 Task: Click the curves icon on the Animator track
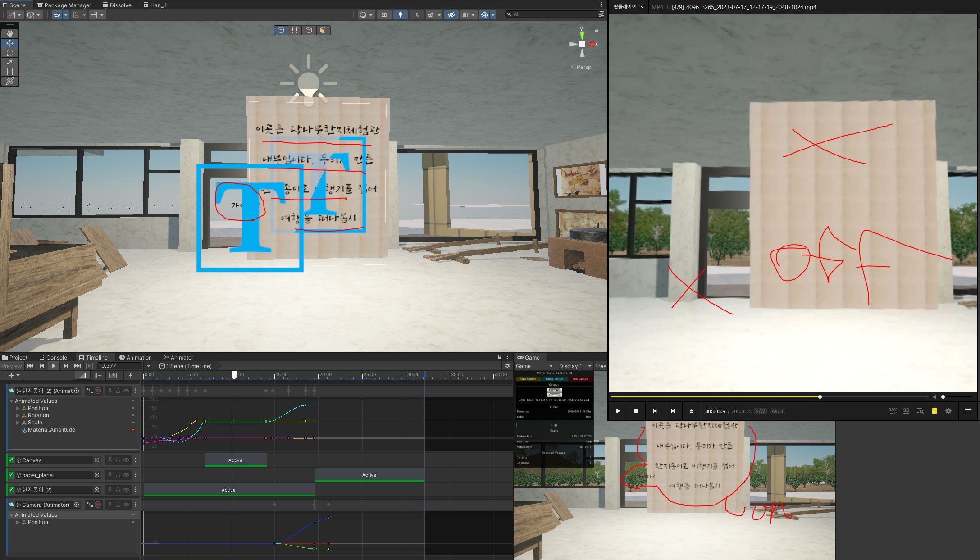click(89, 505)
